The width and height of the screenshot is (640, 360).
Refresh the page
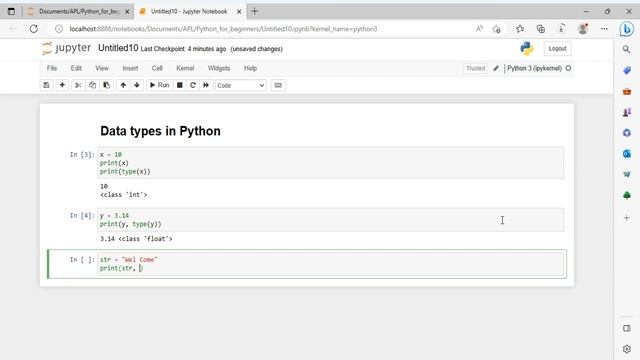(34, 29)
